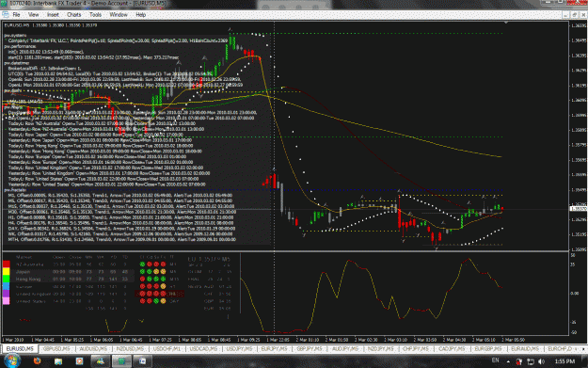Open the Tools menu
Viewport: 588px width, 368px height.
[95, 15]
